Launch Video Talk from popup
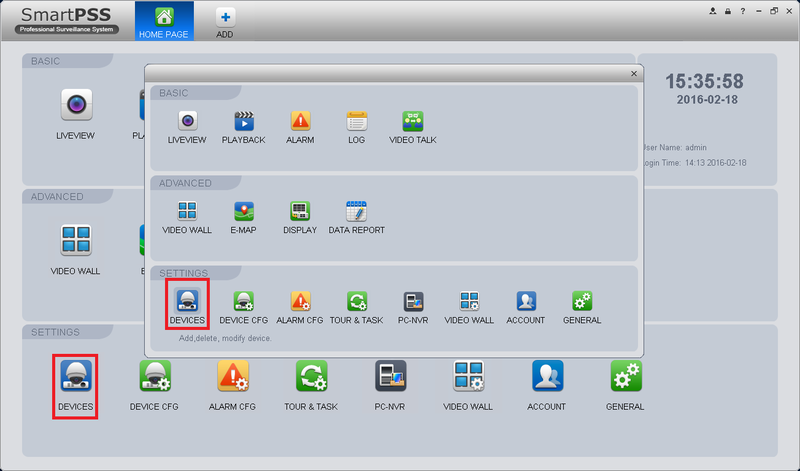This screenshot has width=800, height=471. (x=412, y=128)
